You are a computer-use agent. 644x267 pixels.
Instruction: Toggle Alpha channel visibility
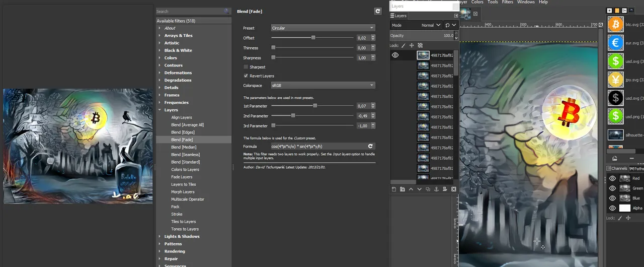[x=612, y=208]
